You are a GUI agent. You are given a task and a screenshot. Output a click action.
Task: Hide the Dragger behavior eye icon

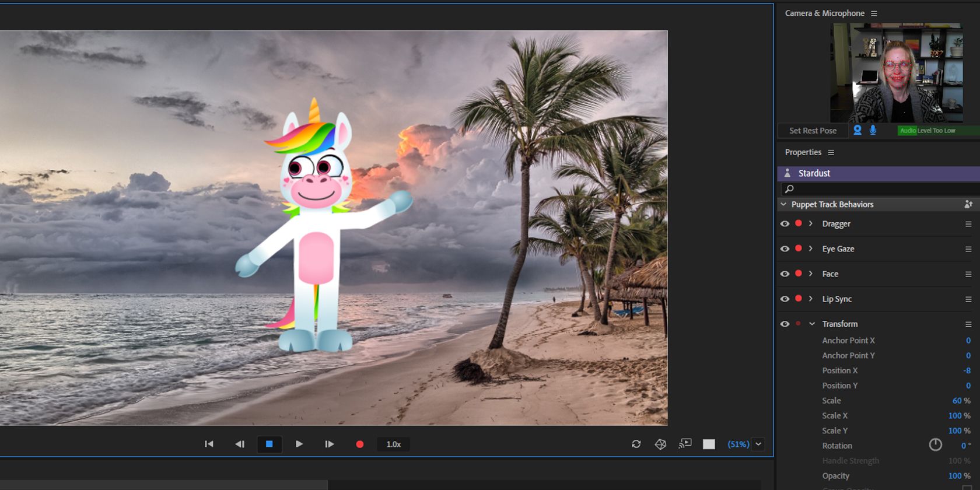785,224
